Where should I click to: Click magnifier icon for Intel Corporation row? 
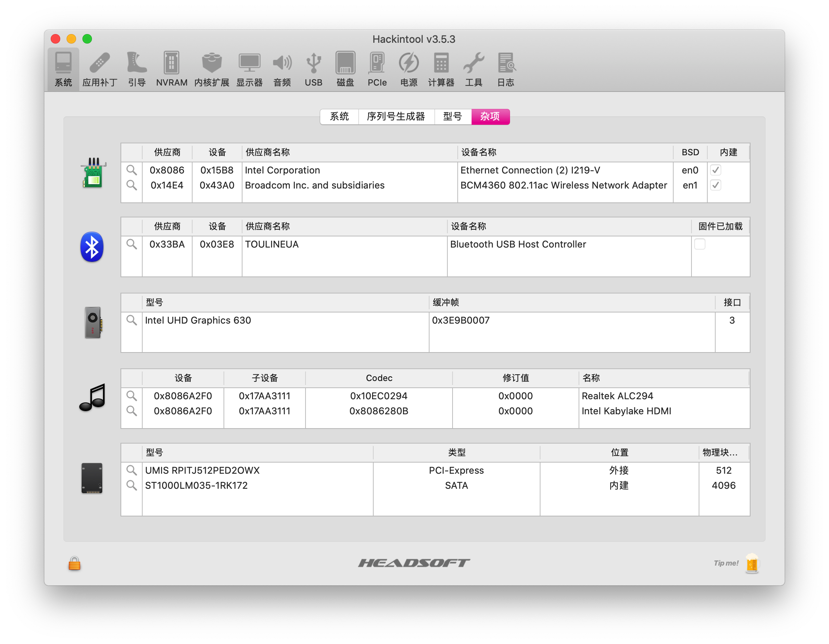pyautogui.click(x=132, y=170)
